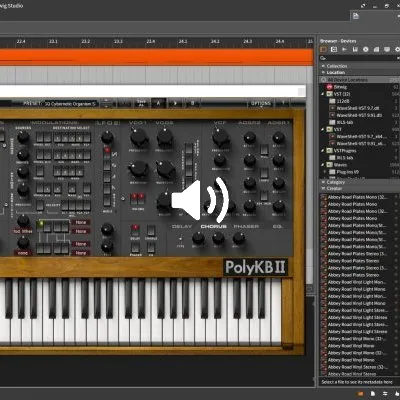Click the large speaker audio icon
The image size is (400, 400).
200,200
